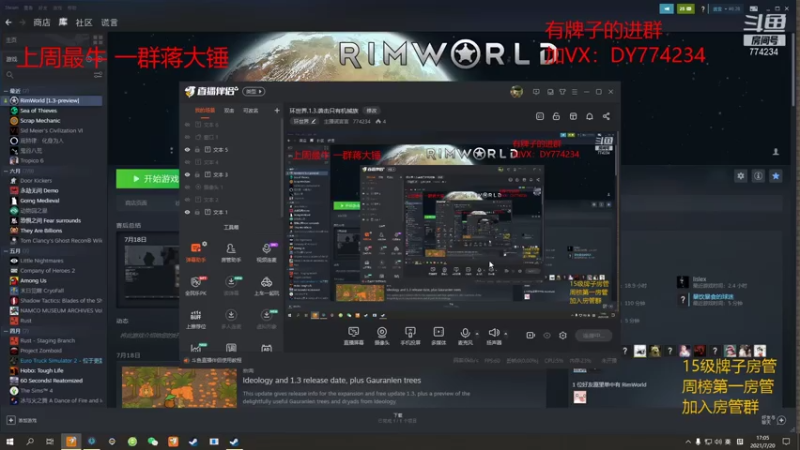Viewport: 800px width, 450px height.
Task: Open Ideology and 1.3 release date news
Action: [x=332, y=380]
